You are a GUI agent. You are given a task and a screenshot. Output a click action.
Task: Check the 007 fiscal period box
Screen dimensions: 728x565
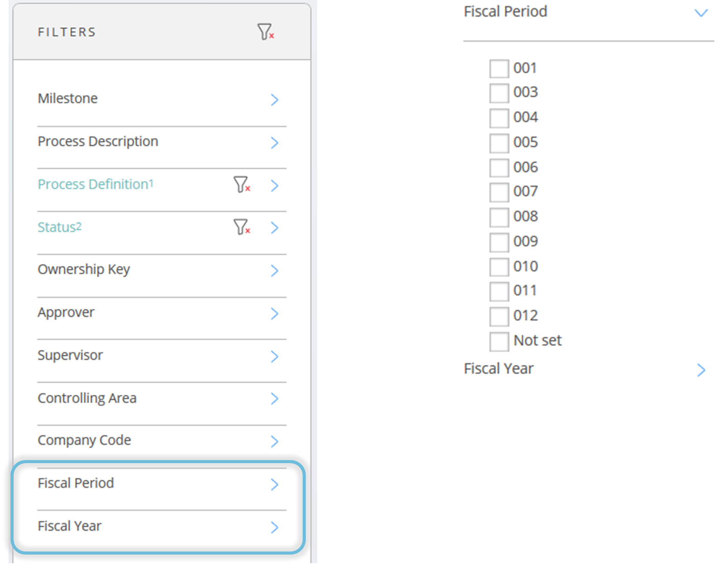pos(499,192)
